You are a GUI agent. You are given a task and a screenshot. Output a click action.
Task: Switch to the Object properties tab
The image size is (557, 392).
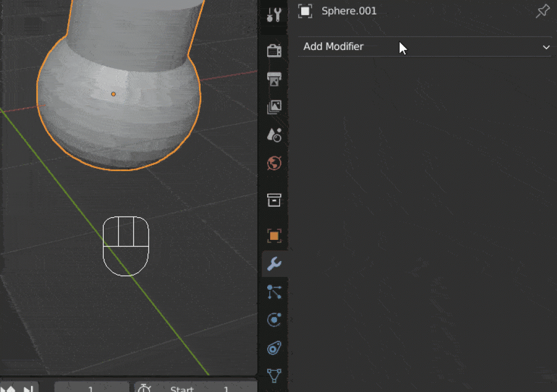pos(274,235)
